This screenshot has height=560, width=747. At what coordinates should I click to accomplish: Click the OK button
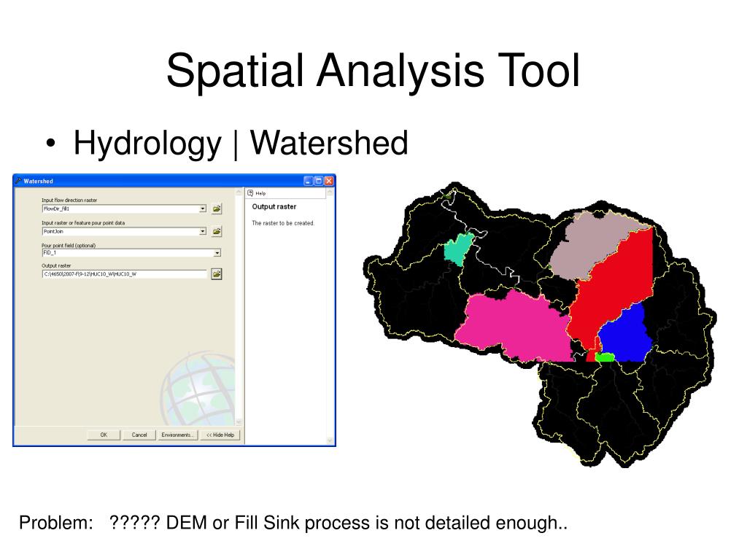104,435
